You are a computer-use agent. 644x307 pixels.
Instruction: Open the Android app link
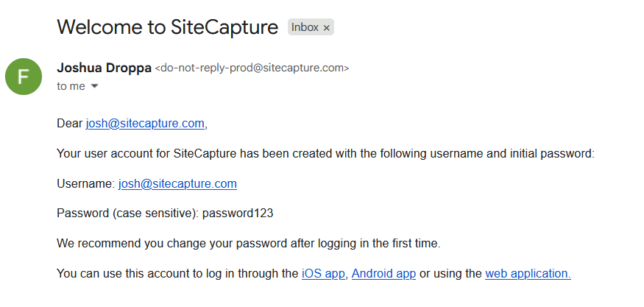[x=383, y=274]
